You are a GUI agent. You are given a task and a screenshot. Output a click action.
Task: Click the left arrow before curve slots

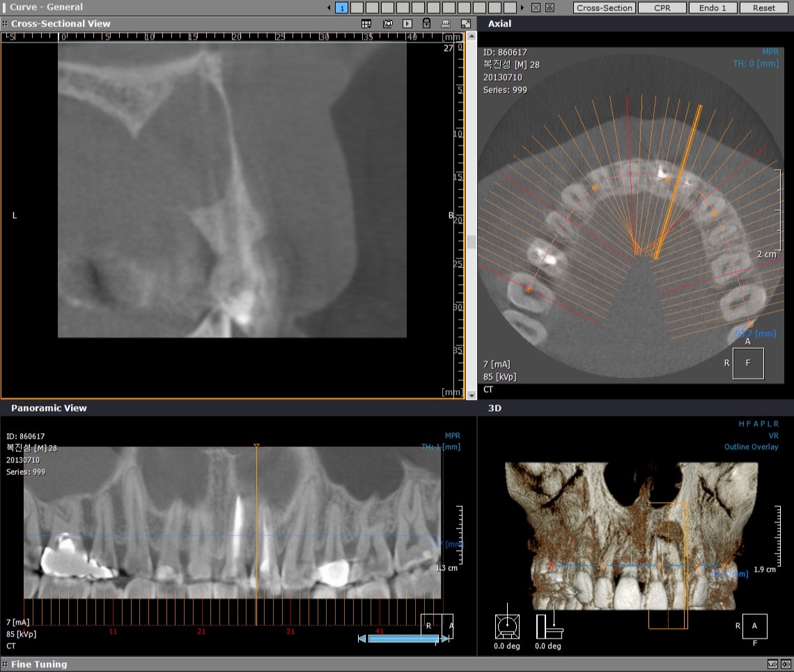pyautogui.click(x=329, y=8)
